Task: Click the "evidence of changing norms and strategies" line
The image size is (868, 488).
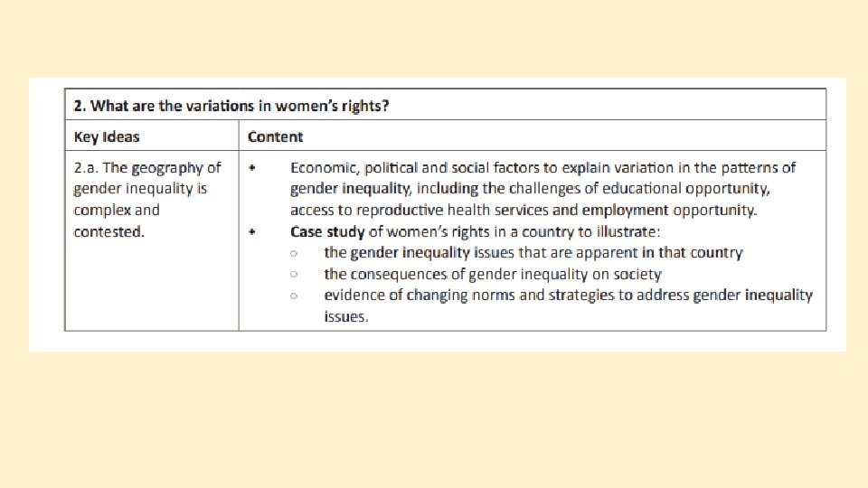Action: tap(568, 296)
